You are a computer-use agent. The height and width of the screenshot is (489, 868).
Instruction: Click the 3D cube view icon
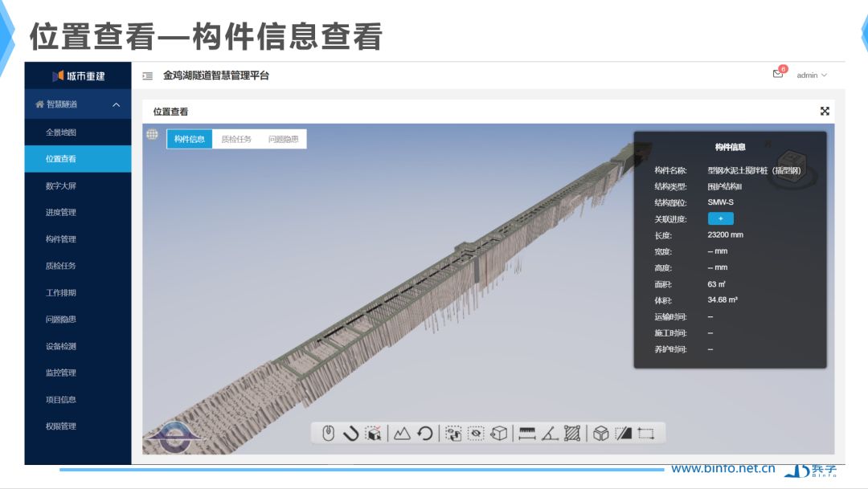tap(600, 433)
